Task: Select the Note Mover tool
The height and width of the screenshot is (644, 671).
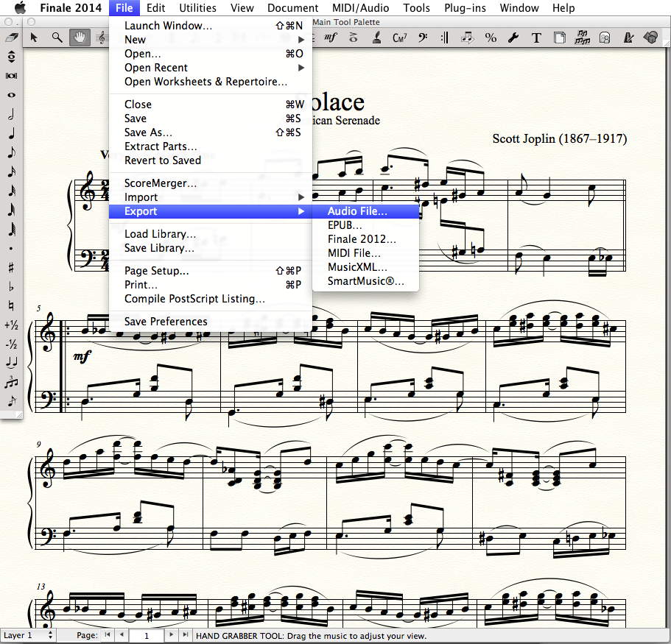Action: point(468,38)
